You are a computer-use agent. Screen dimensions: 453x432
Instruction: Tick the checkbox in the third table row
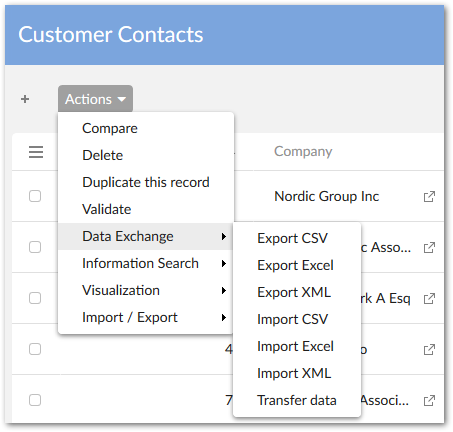click(35, 298)
